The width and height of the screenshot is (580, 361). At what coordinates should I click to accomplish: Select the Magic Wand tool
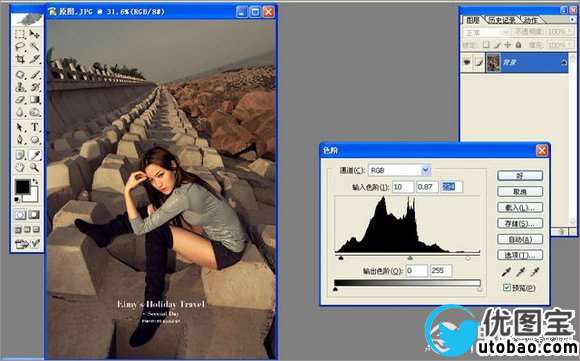(x=34, y=47)
